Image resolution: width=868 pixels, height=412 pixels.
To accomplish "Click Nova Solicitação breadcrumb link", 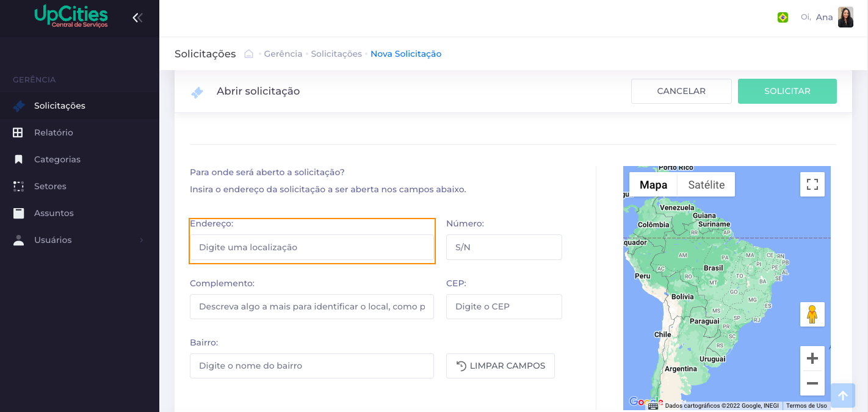I will [x=406, y=54].
